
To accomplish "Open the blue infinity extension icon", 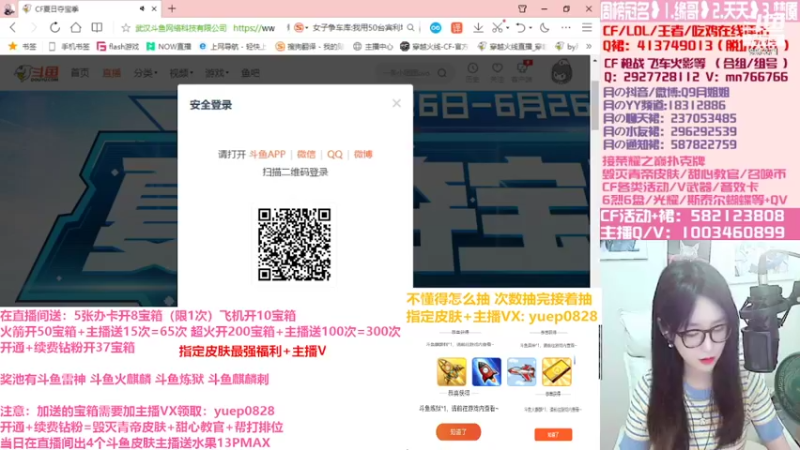I will [x=435, y=28].
